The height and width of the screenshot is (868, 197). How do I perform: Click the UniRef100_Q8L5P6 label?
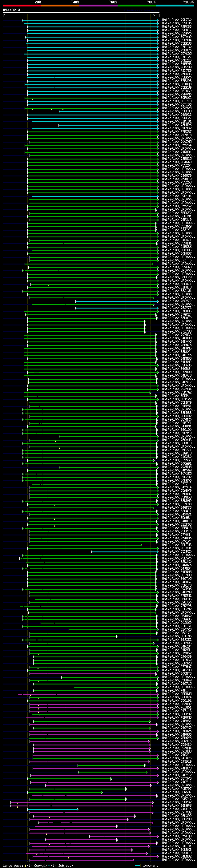177,125
